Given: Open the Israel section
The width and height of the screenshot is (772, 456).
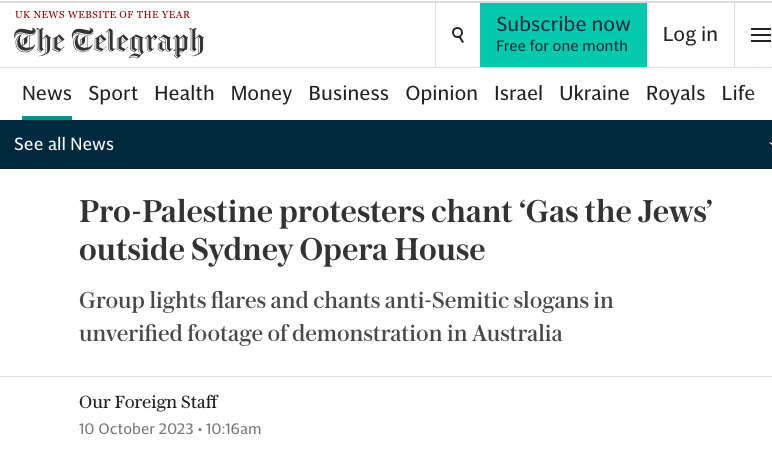Looking at the screenshot, I should pos(518,94).
